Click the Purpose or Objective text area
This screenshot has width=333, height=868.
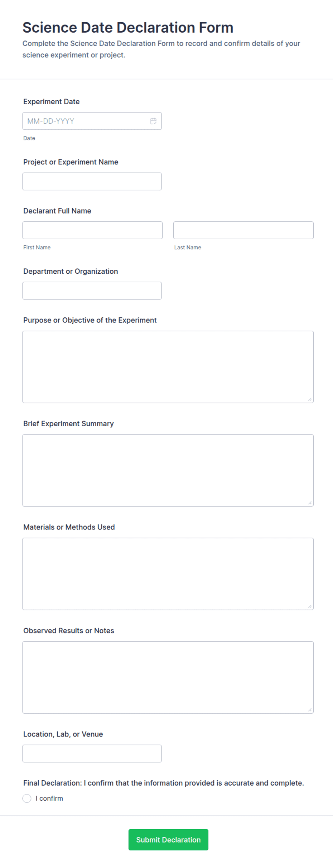168,367
